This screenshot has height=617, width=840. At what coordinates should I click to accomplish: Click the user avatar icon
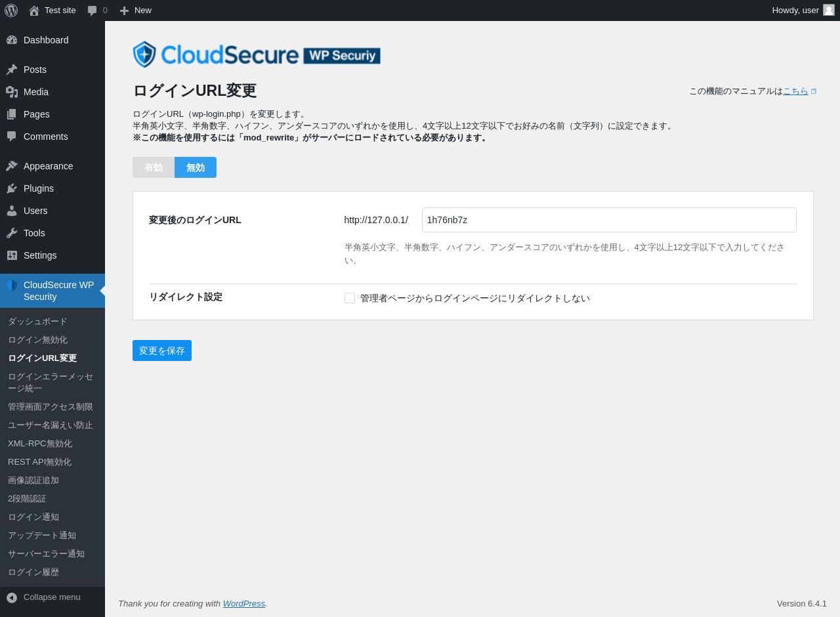click(x=829, y=10)
